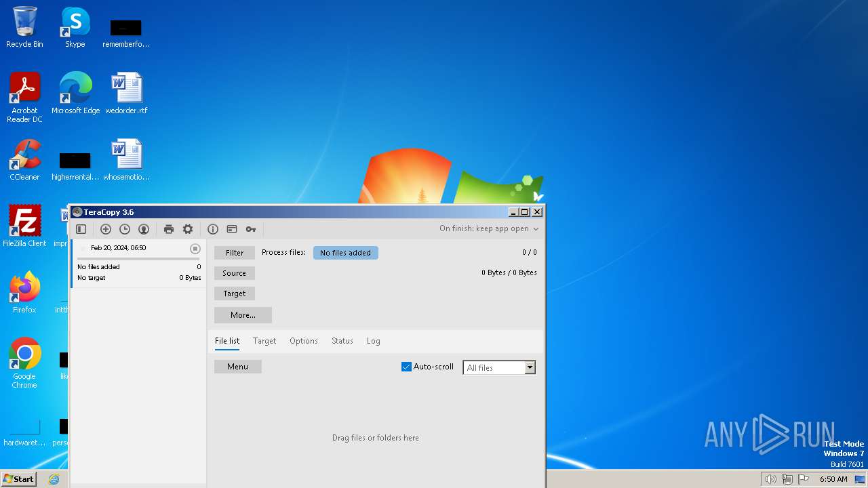Select the higherrental... desktop file
The image size is (868, 488).
(75, 166)
